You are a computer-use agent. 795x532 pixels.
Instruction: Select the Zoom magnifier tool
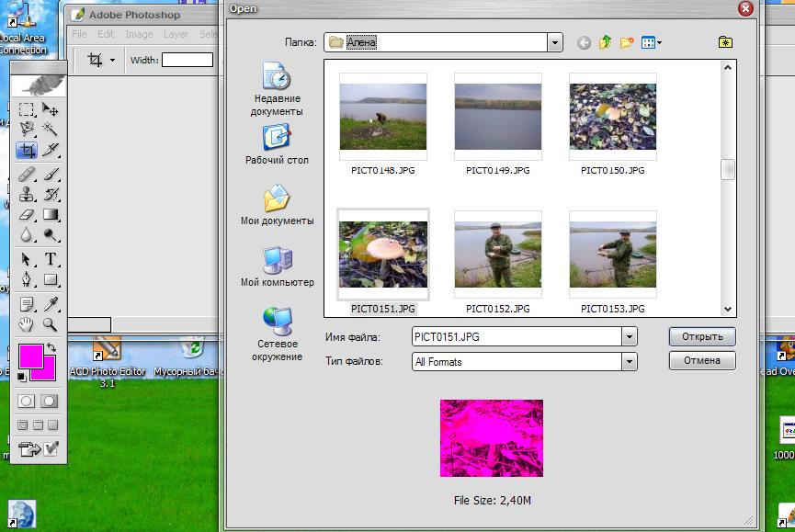tap(51, 324)
